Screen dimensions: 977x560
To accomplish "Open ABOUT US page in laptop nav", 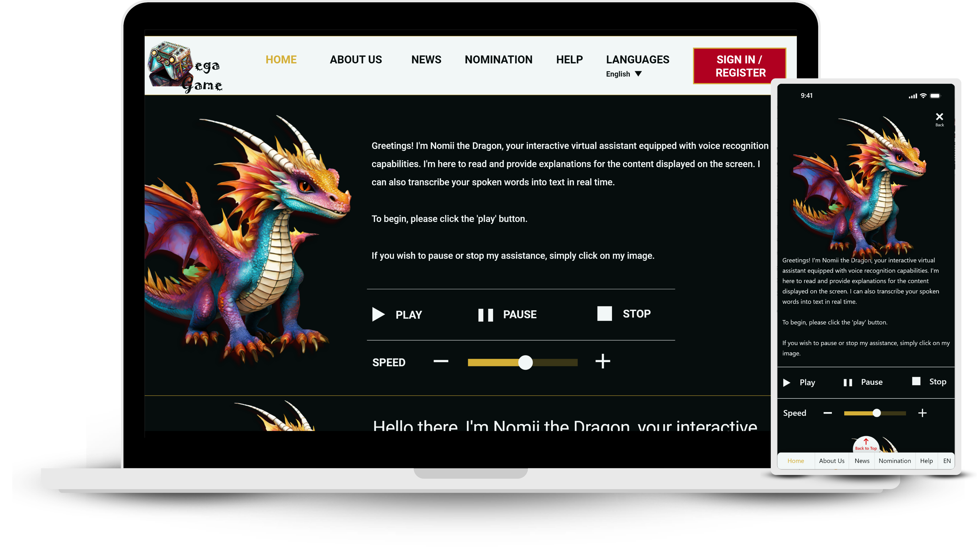I will point(356,60).
